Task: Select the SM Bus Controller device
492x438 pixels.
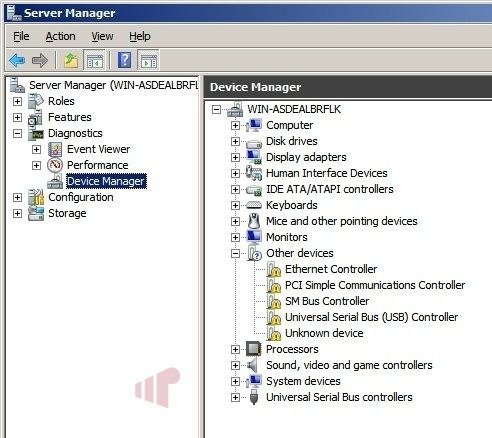Action: click(327, 301)
